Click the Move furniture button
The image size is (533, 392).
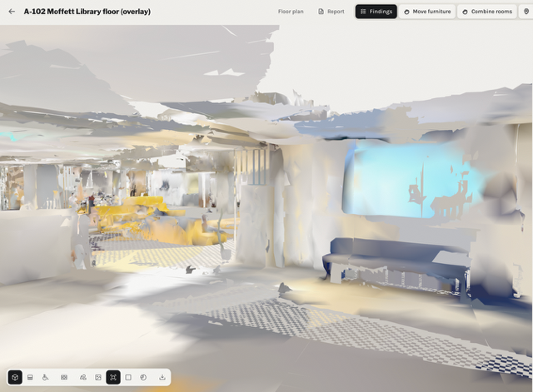427,12
